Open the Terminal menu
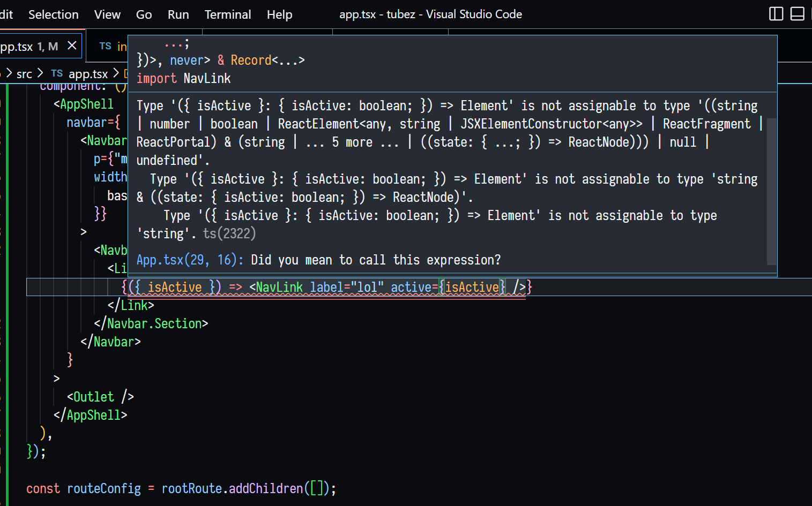 click(x=227, y=14)
